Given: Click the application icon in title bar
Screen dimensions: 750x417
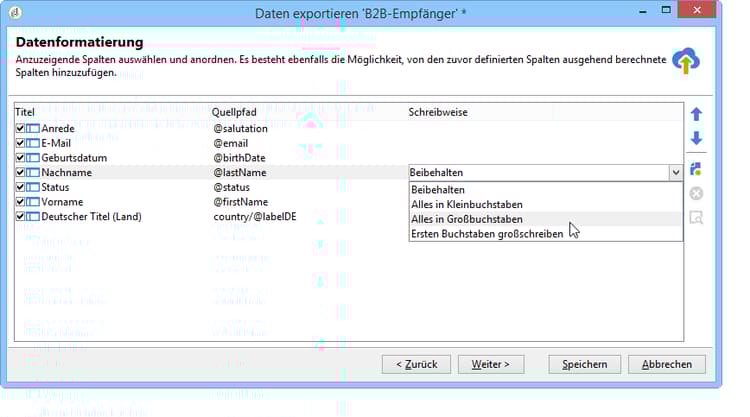Looking at the screenshot, I should point(15,12).
